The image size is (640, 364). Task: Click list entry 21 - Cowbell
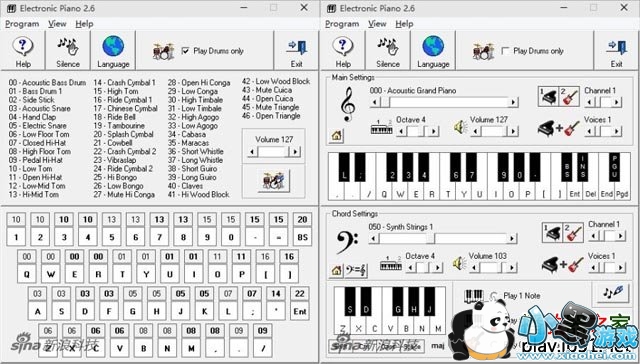click(113, 143)
